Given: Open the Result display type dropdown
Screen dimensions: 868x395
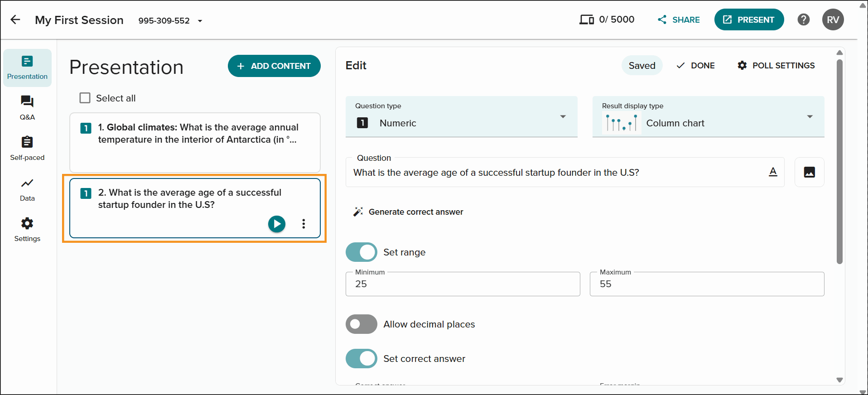Looking at the screenshot, I should 708,116.
